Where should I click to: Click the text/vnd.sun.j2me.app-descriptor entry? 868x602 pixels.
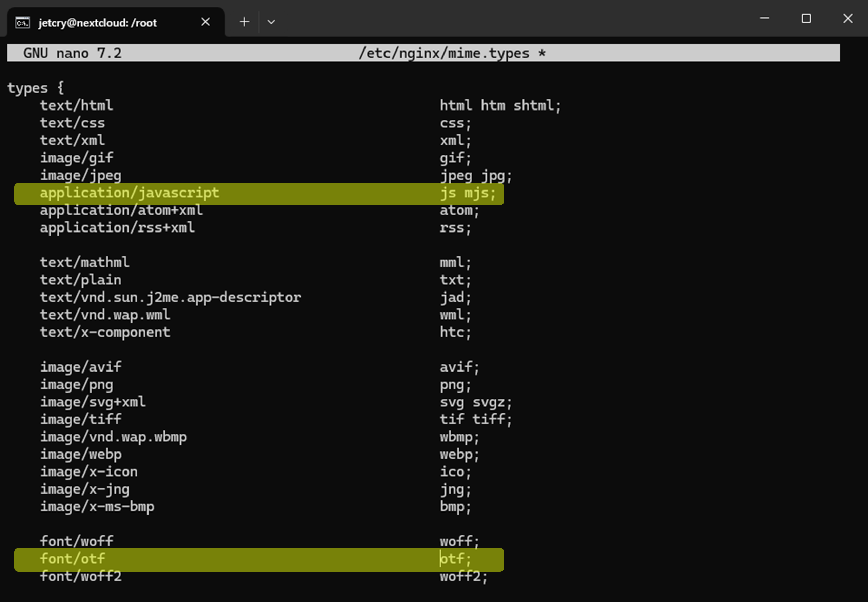(x=171, y=297)
